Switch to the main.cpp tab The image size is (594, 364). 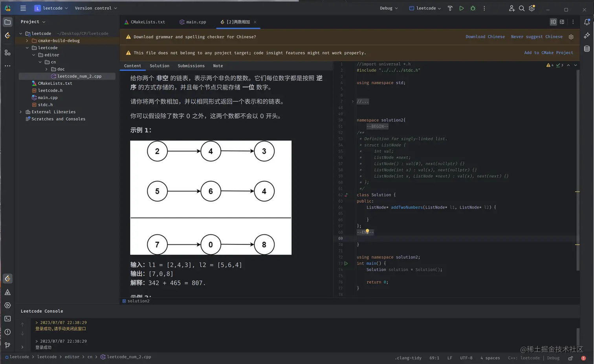coord(193,22)
